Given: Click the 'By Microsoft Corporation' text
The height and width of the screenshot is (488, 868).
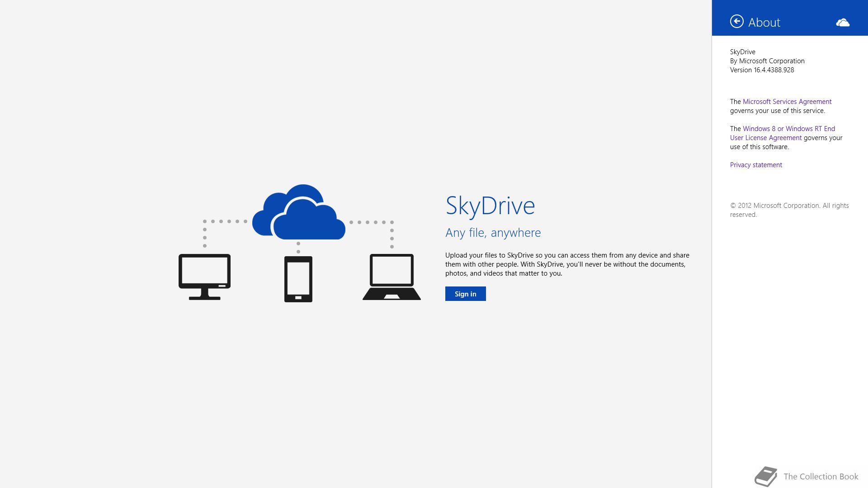Looking at the screenshot, I should pyautogui.click(x=767, y=61).
